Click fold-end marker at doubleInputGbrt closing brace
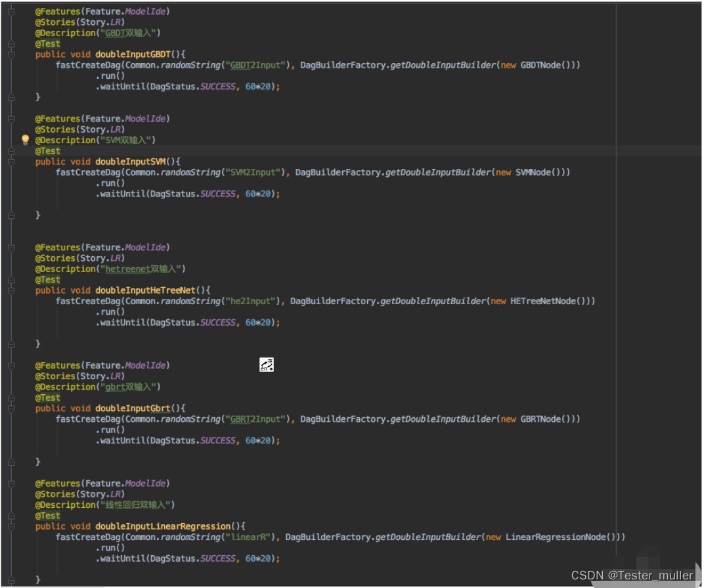This screenshot has width=704, height=588. [x=12, y=463]
